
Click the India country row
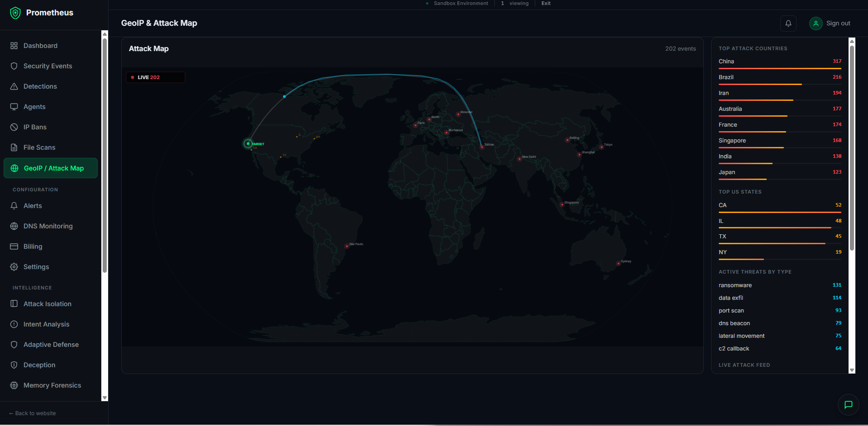tap(780, 158)
